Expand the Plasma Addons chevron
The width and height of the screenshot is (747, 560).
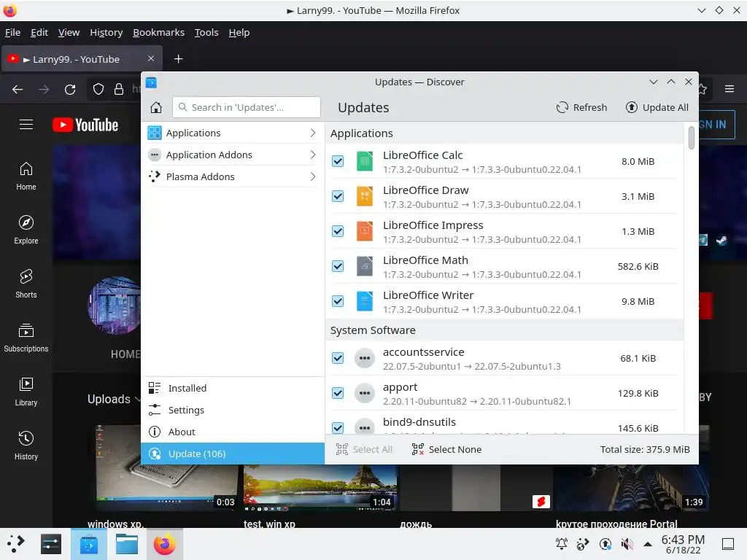pyautogui.click(x=312, y=176)
